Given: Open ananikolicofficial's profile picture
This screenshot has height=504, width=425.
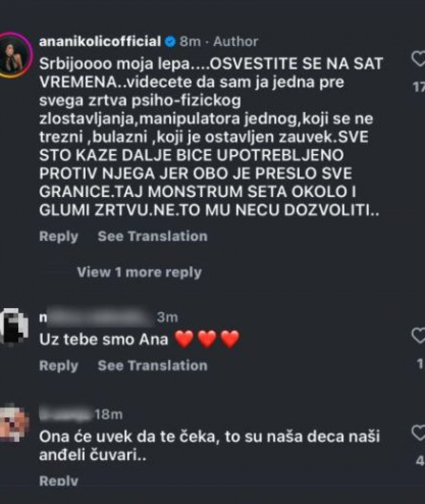Looking at the screenshot, I should click(x=13, y=55).
